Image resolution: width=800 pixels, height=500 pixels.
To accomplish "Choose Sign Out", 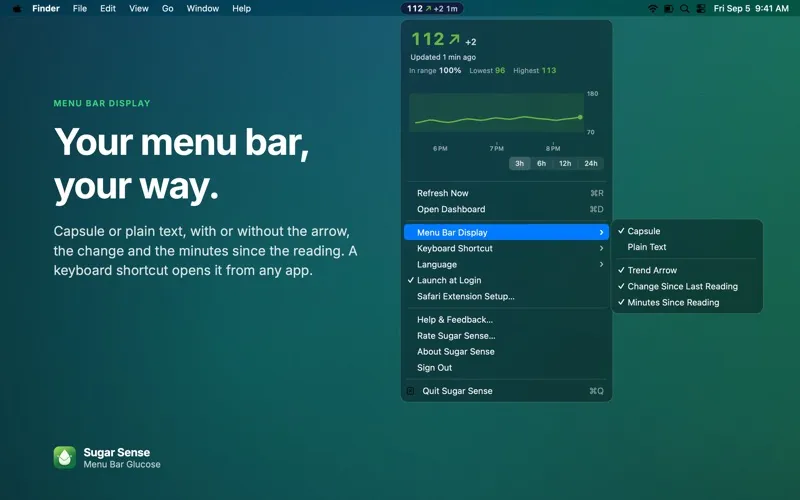I will (x=506, y=368).
